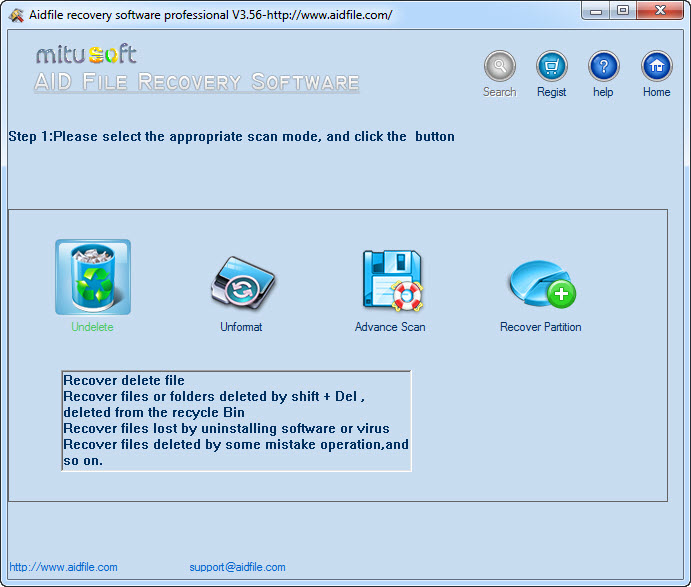Click the help label
The image size is (691, 587).
click(x=603, y=92)
